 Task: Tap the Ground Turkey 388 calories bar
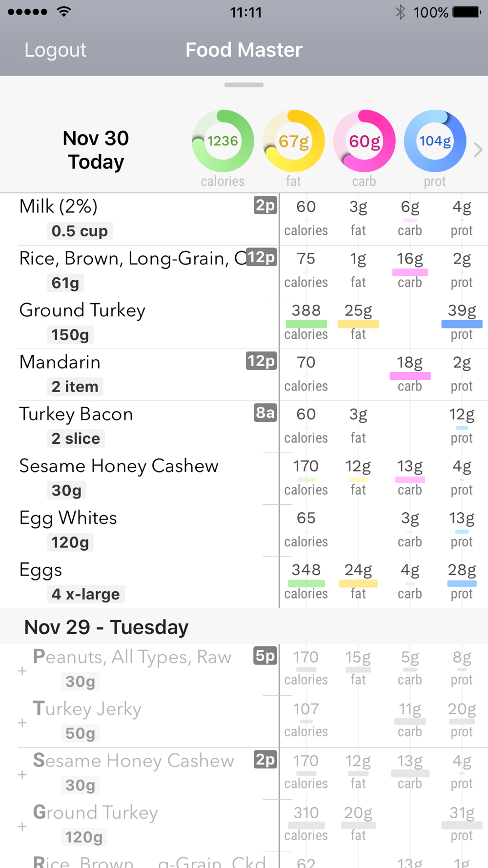[x=306, y=324]
